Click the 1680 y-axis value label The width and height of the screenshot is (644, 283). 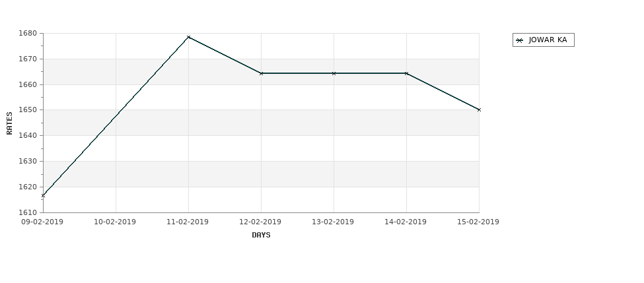(29, 34)
